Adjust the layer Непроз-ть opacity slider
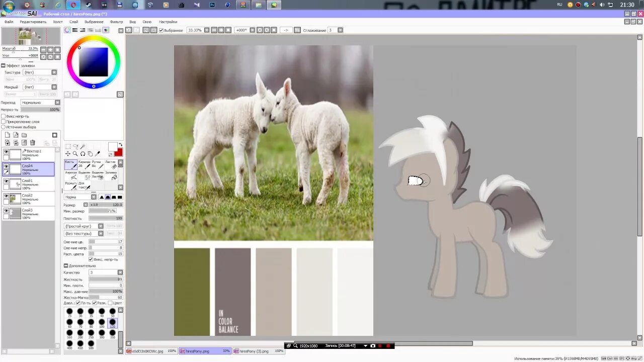The width and height of the screenshot is (644, 362). pos(40,110)
